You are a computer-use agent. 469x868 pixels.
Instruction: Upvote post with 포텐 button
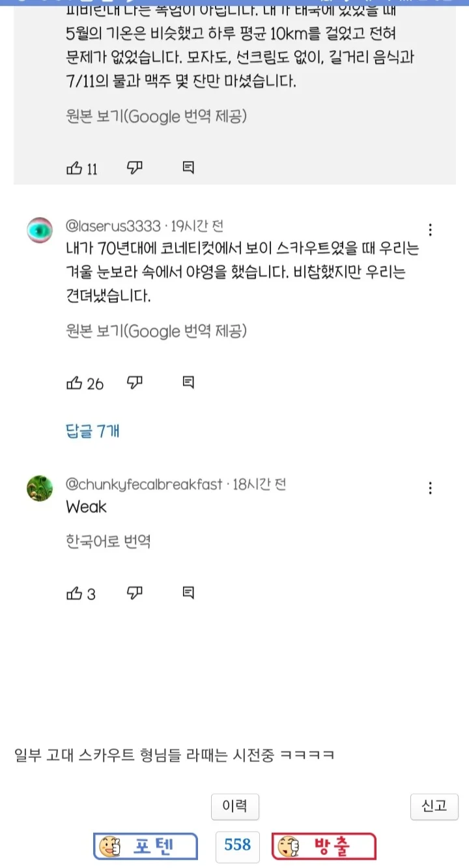click(x=145, y=846)
